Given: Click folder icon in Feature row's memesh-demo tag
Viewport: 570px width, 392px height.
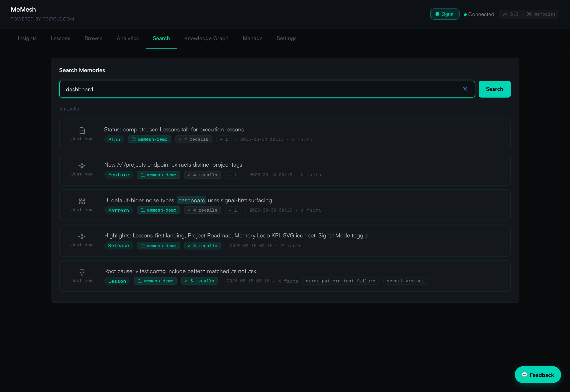Looking at the screenshot, I should pyautogui.click(x=143, y=175).
